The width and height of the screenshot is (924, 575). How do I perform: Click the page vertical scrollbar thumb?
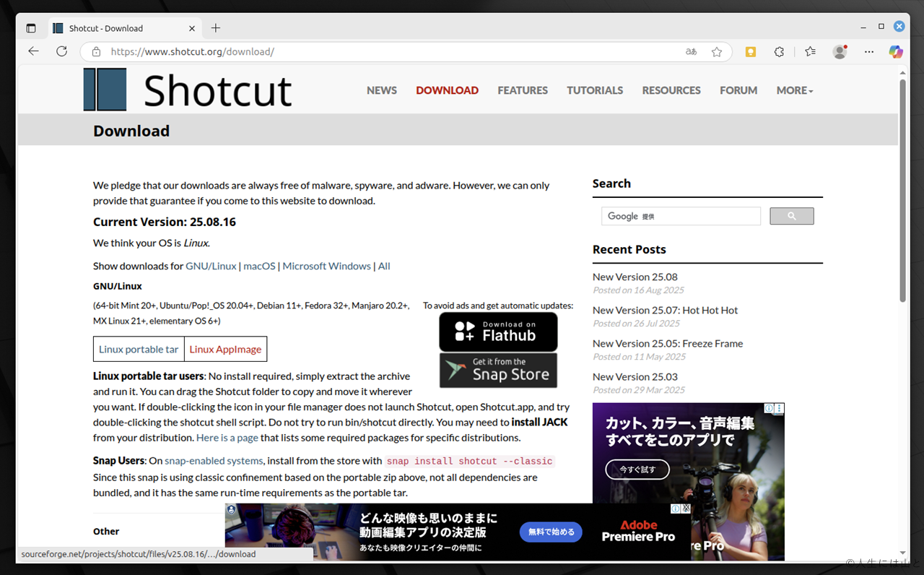point(902,190)
